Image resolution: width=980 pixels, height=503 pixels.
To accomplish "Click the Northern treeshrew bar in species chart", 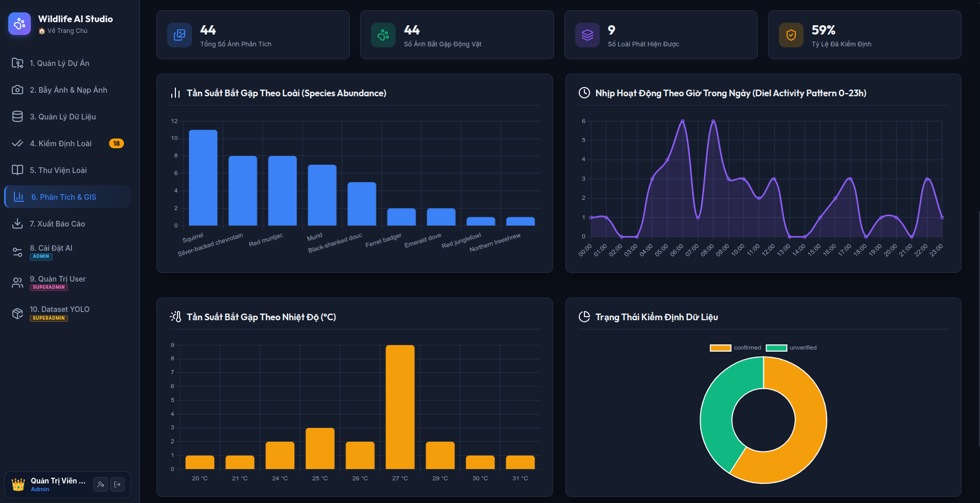I will click(521, 221).
